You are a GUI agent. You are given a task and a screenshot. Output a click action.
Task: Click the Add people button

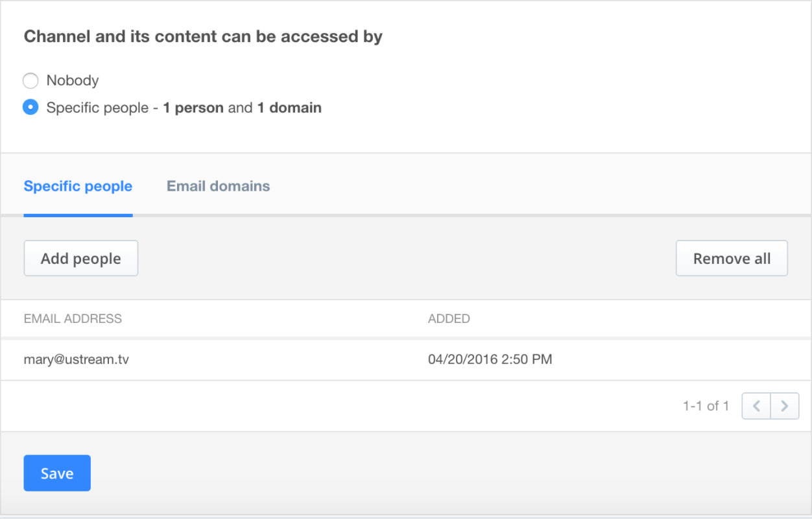coord(81,258)
